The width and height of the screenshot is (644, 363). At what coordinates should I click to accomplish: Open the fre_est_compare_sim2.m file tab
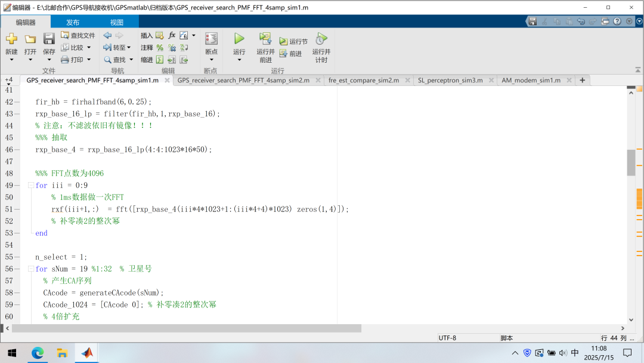coord(364,80)
